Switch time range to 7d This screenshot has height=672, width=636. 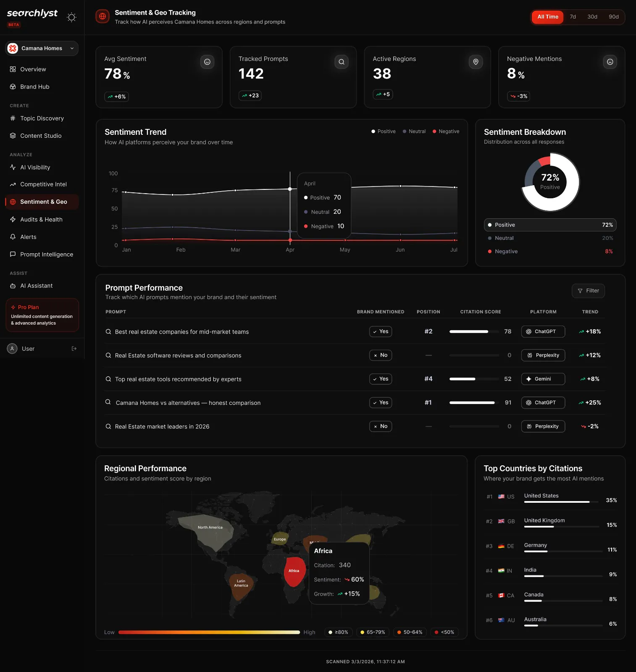pyautogui.click(x=573, y=17)
